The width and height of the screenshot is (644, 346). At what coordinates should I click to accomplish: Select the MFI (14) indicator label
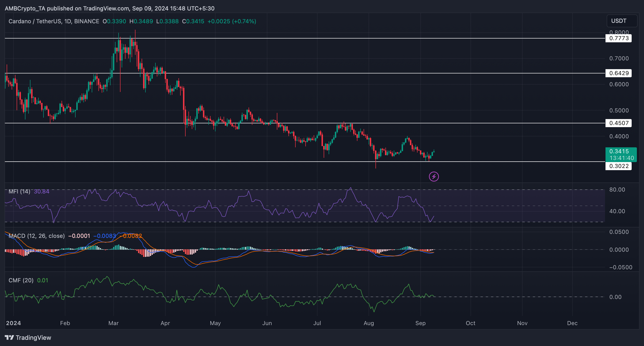pyautogui.click(x=19, y=192)
